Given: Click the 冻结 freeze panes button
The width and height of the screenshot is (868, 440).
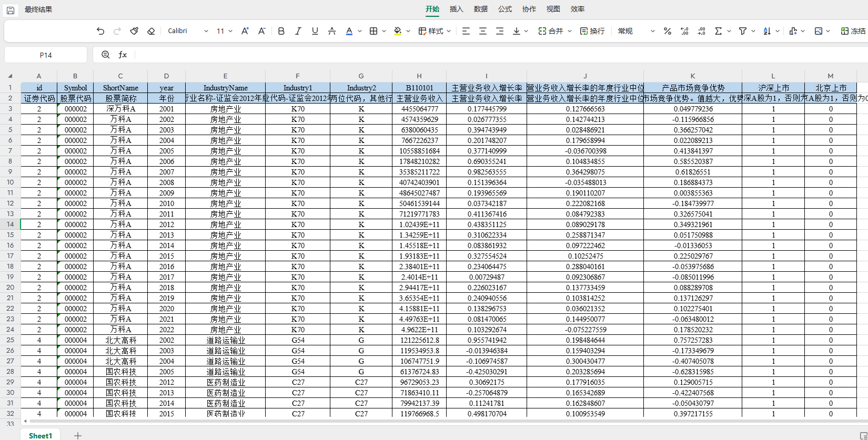Looking at the screenshot, I should pyautogui.click(x=853, y=31).
